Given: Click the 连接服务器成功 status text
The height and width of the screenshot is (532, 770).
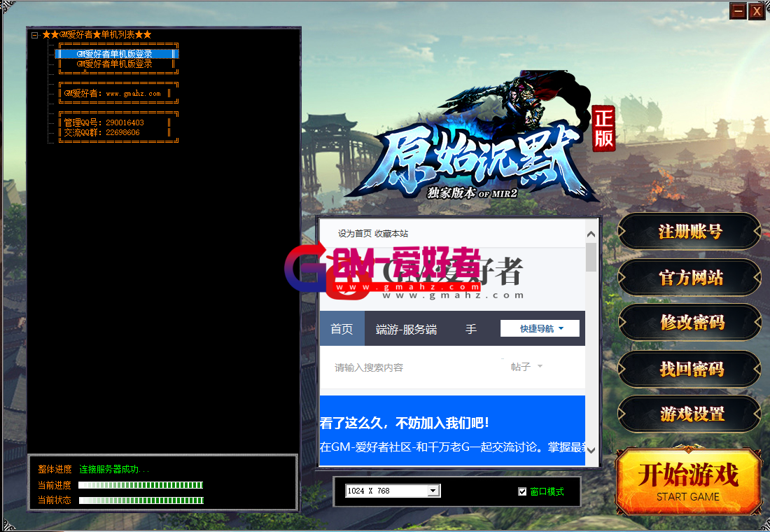Looking at the screenshot, I should (113, 470).
